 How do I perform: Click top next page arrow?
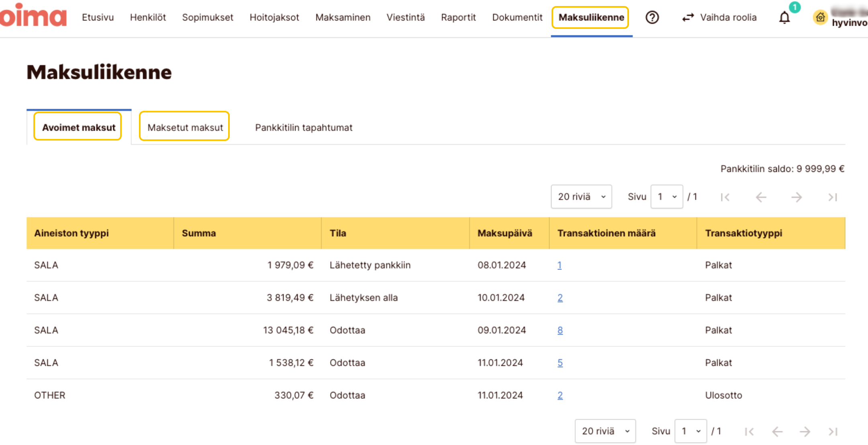coord(797,197)
